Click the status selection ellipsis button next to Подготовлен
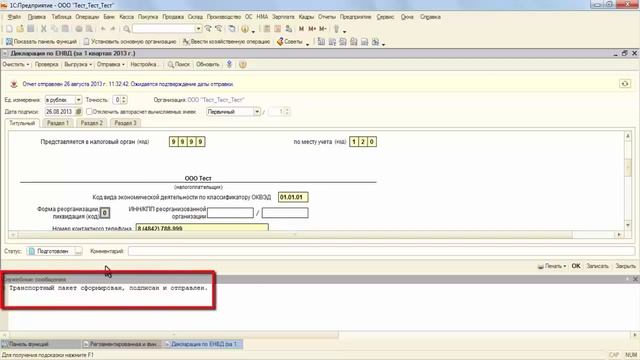The height and width of the screenshot is (360, 640). coord(78,251)
